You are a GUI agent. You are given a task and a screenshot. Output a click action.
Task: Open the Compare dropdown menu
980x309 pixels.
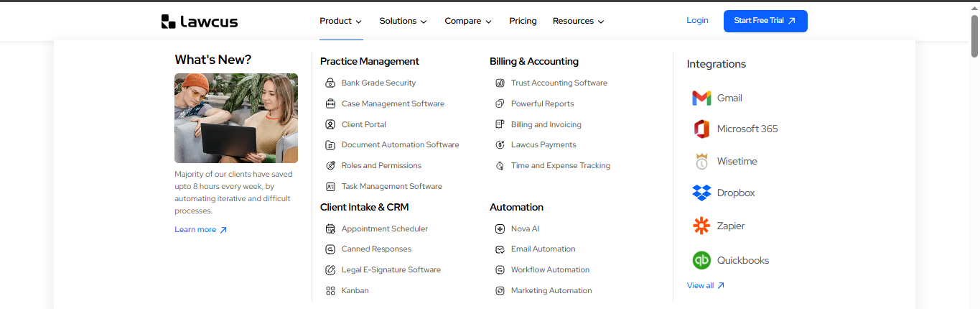pos(468,22)
